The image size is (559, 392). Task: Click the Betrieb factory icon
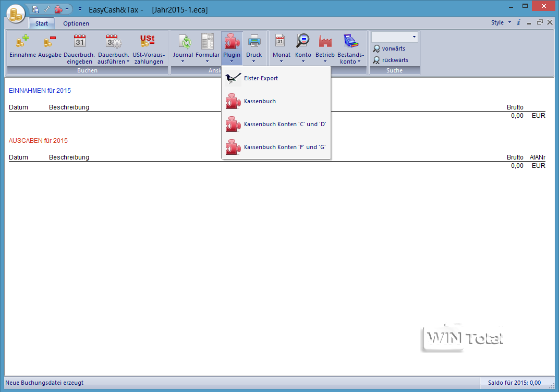(325, 41)
